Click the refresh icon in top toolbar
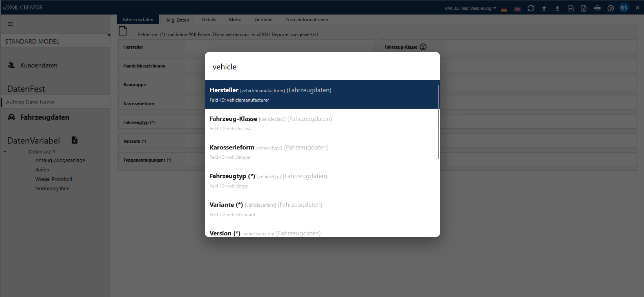This screenshot has height=297, width=644. tap(531, 8)
